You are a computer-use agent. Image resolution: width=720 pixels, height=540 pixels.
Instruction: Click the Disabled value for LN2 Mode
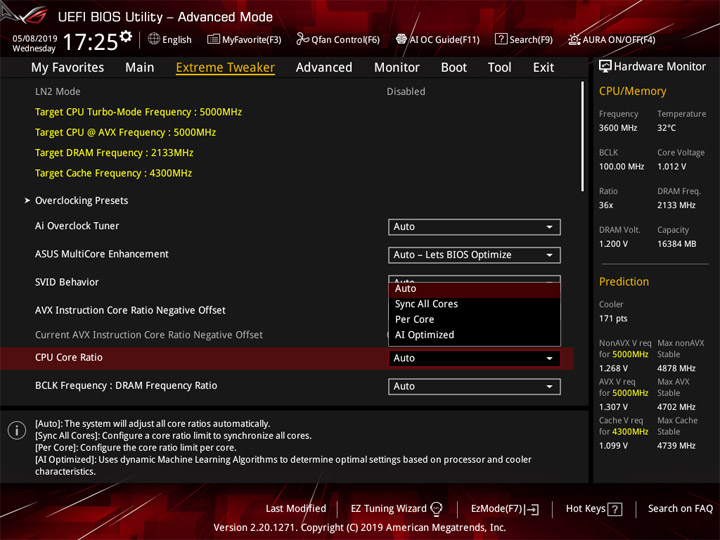pyautogui.click(x=405, y=92)
